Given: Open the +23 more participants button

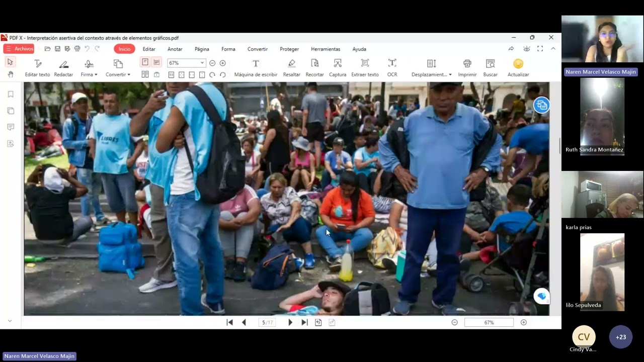Looking at the screenshot, I should click(621, 337).
